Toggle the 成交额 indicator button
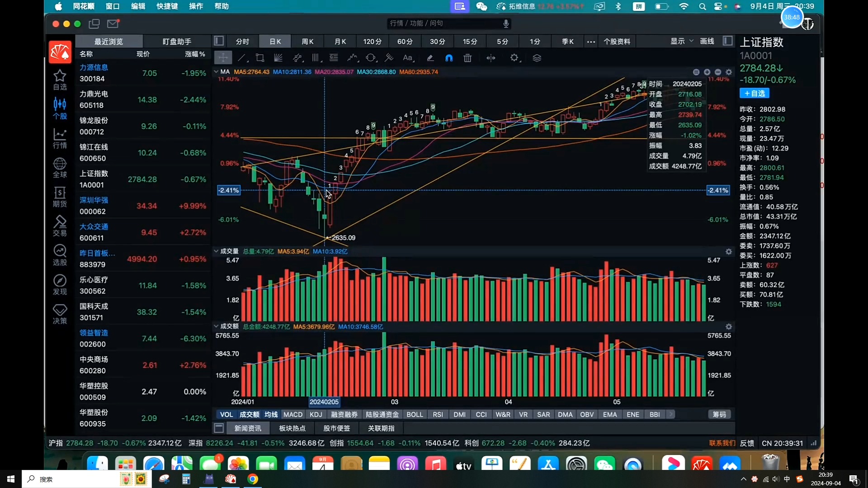 tap(250, 414)
